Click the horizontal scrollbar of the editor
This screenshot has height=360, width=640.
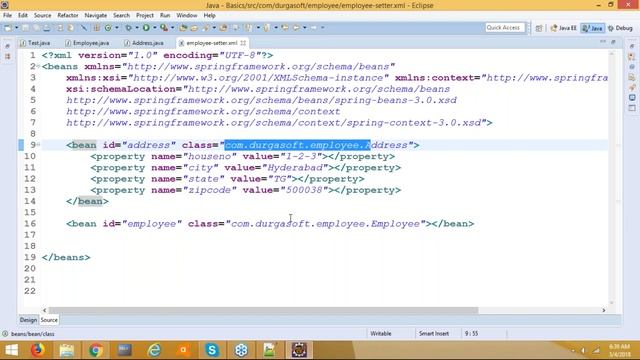(263, 310)
